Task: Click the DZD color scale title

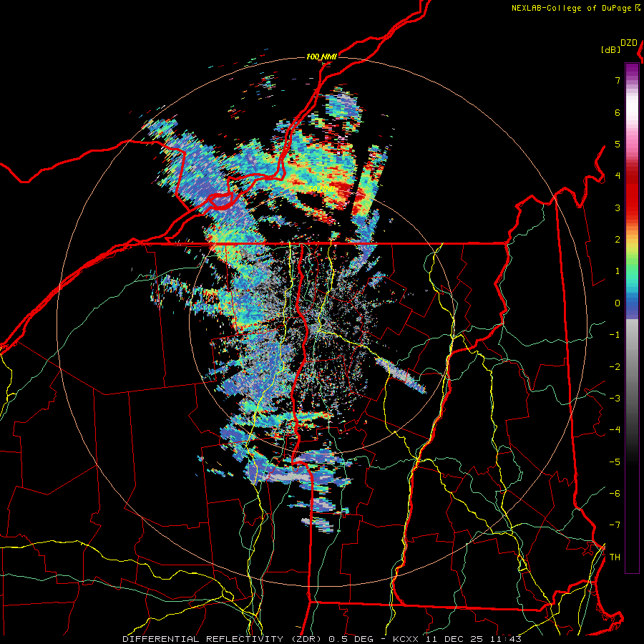Action: [629, 43]
